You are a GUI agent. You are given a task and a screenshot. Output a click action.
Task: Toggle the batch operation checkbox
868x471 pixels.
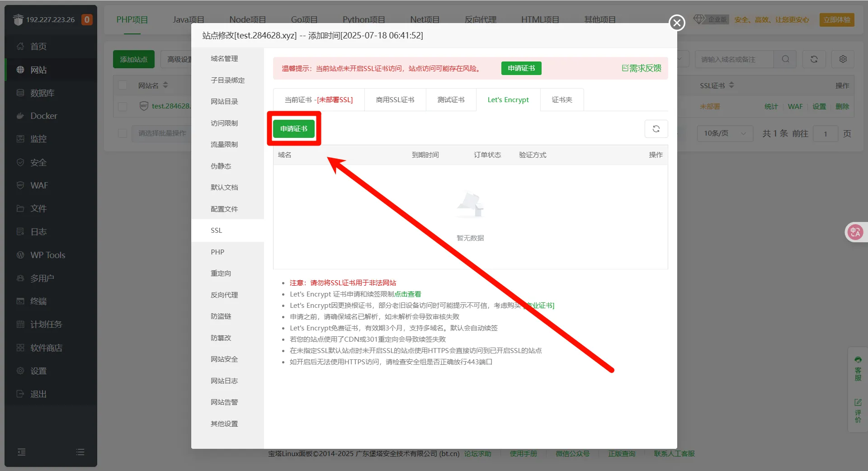pos(123,133)
